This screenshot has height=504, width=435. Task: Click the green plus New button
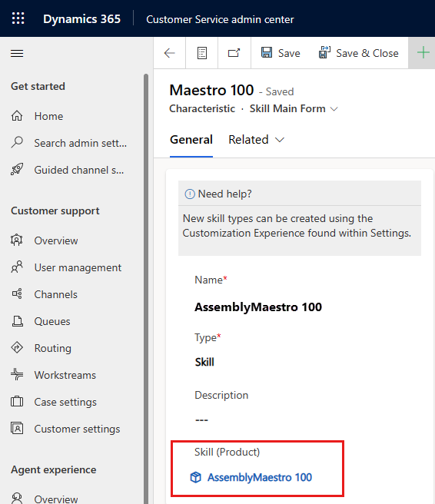423,53
